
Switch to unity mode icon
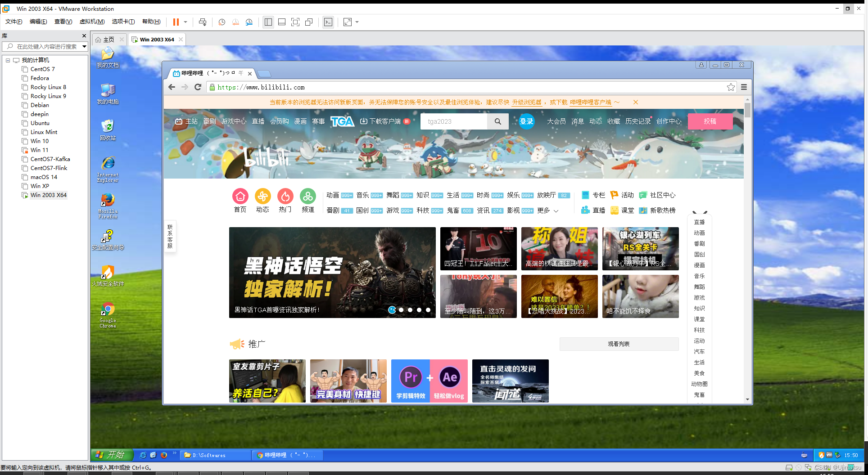[309, 22]
